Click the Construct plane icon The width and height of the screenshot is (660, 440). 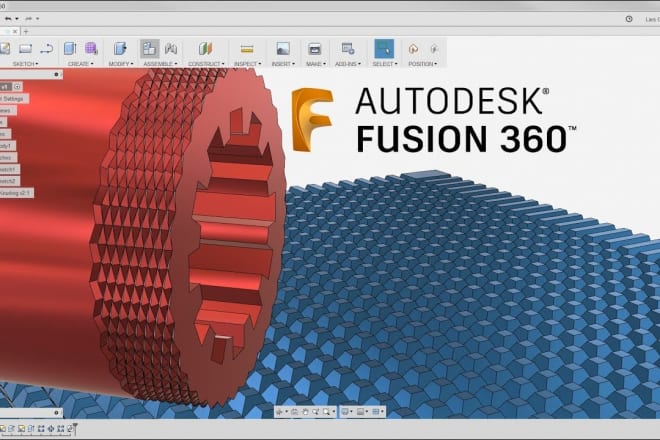206,48
